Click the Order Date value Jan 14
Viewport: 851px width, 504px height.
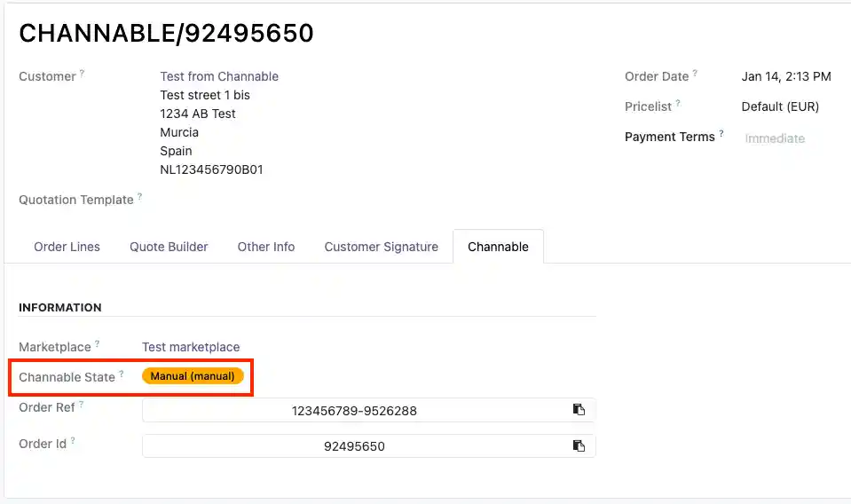pos(785,76)
